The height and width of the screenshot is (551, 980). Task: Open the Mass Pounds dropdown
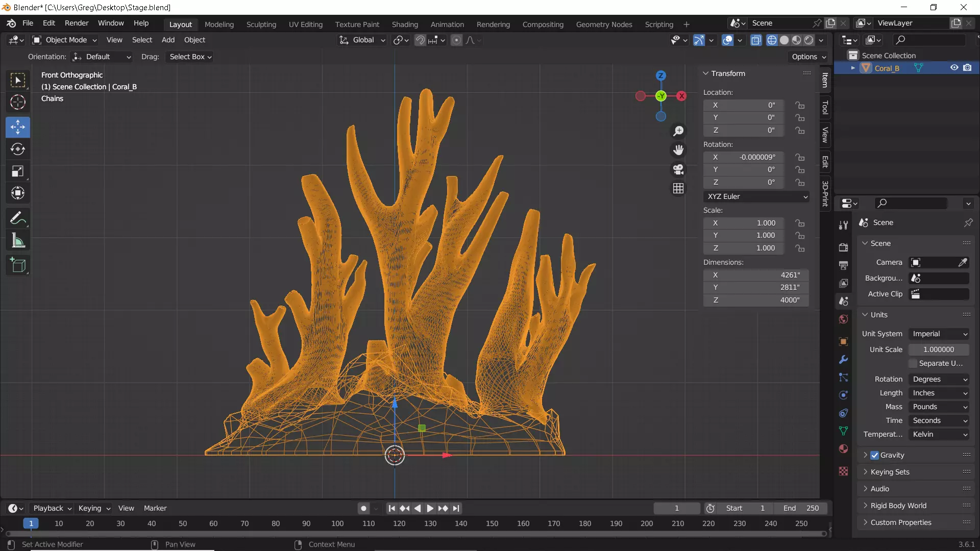(939, 407)
